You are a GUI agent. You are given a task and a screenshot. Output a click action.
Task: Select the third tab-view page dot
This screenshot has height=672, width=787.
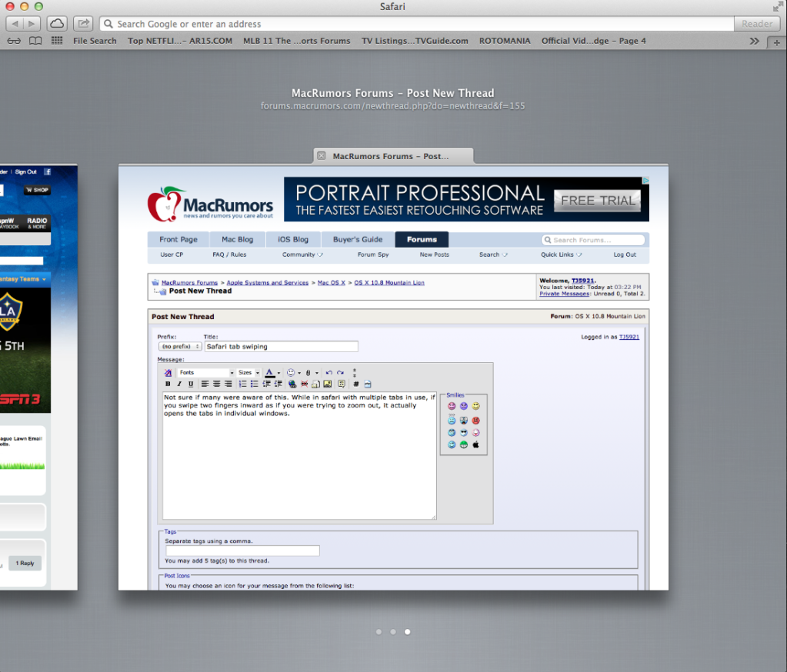pos(408,632)
